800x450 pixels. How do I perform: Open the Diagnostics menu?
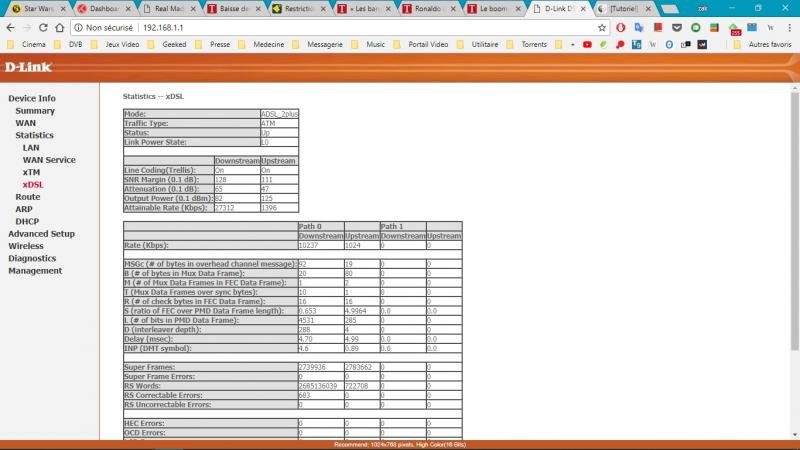32,258
